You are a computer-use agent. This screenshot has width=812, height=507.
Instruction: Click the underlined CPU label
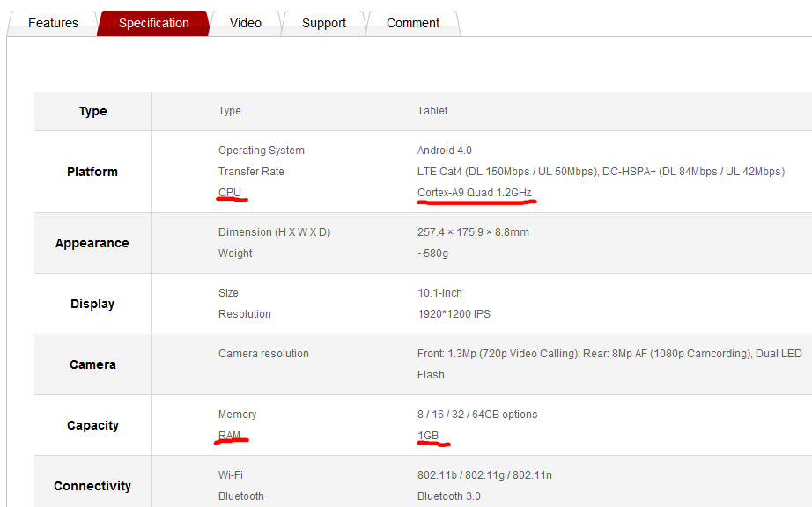[x=230, y=193]
